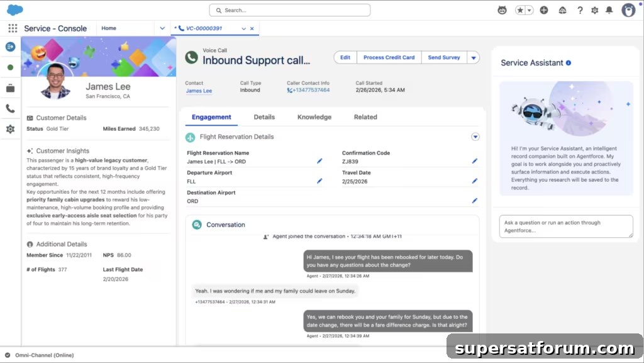
Task: Click the Salesforce cloud logo
Action: (15, 10)
